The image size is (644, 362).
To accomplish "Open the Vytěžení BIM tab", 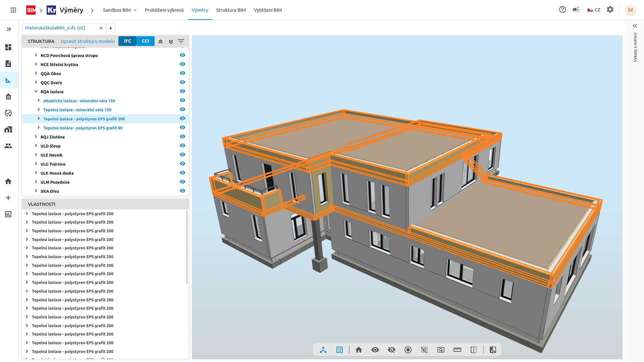I will pos(268,10).
